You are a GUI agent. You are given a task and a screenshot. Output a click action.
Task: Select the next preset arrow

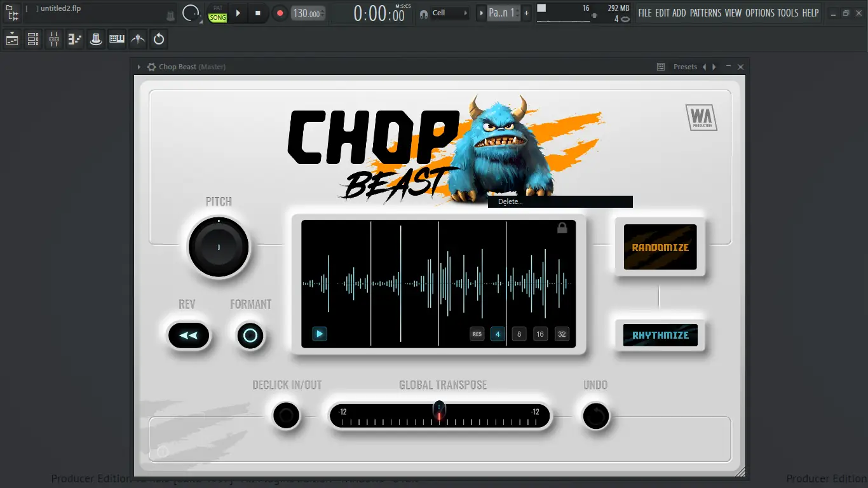(x=714, y=67)
